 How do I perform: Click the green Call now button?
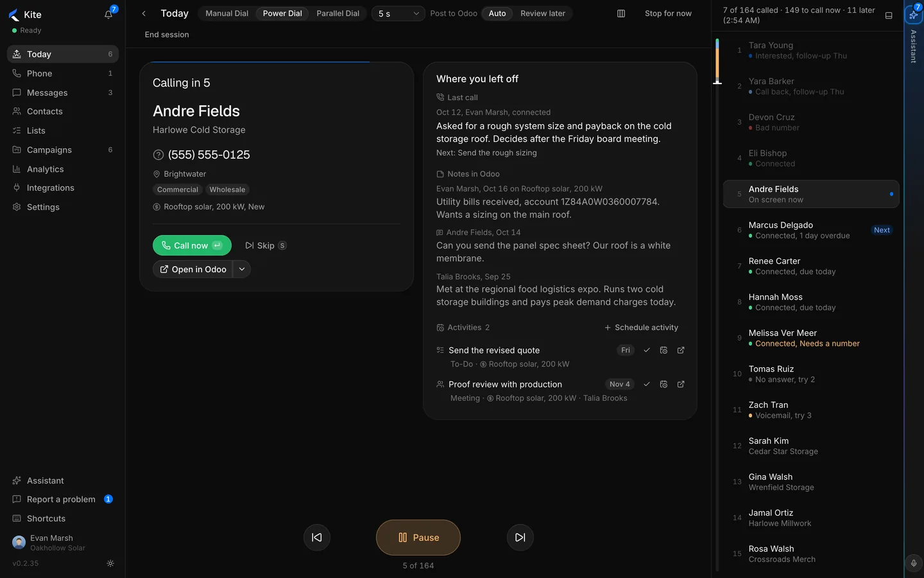click(x=192, y=245)
